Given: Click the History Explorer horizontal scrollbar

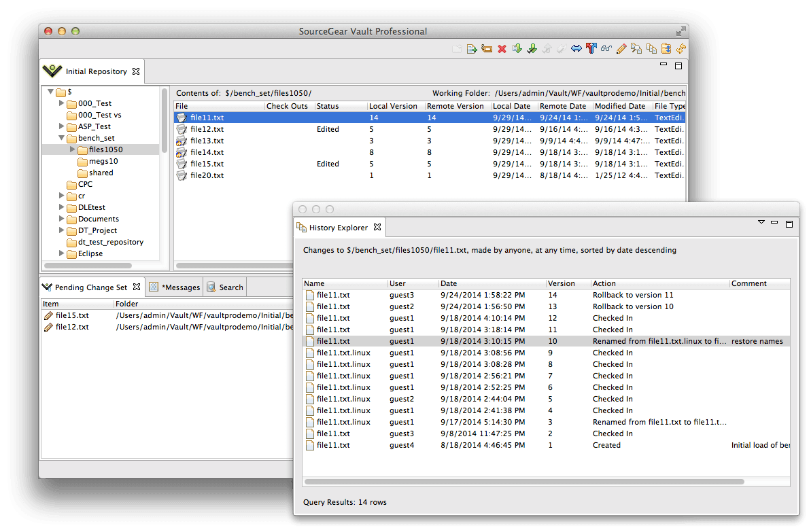Looking at the screenshot, I should pyautogui.click(x=524, y=482).
